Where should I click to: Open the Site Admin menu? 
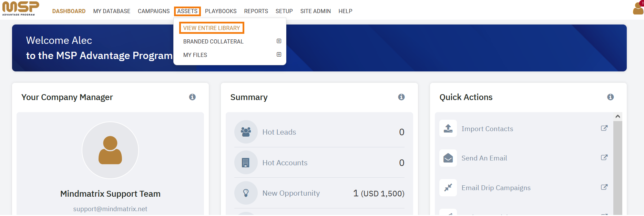click(x=316, y=11)
